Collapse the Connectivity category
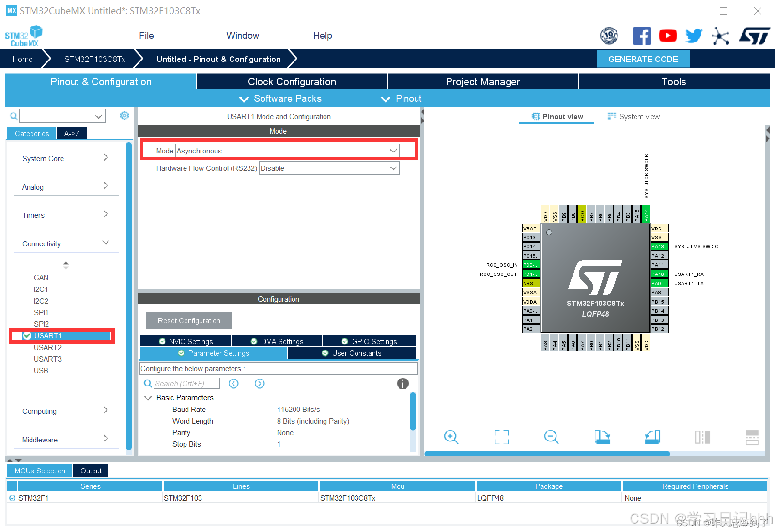775x532 pixels. point(66,243)
